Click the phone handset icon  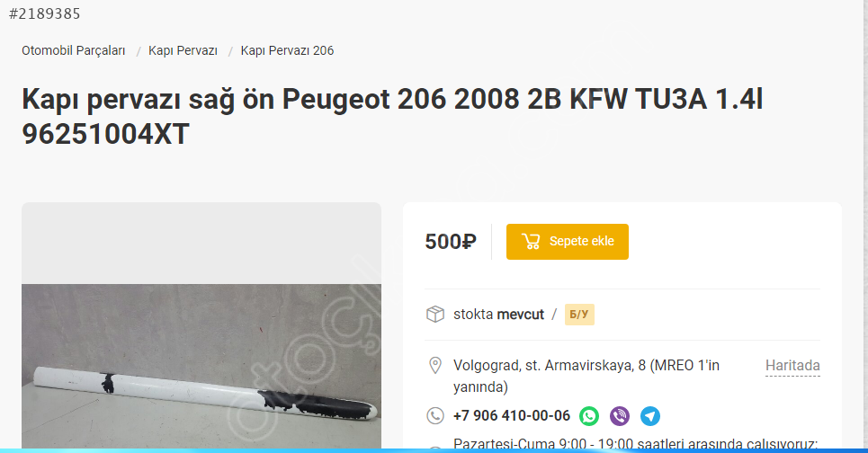435,416
